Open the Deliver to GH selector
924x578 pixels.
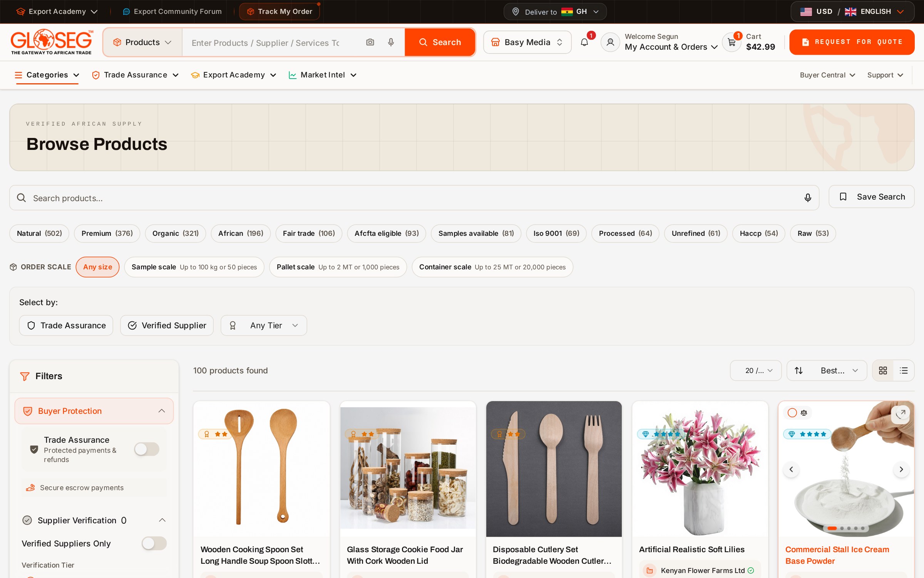(x=555, y=12)
